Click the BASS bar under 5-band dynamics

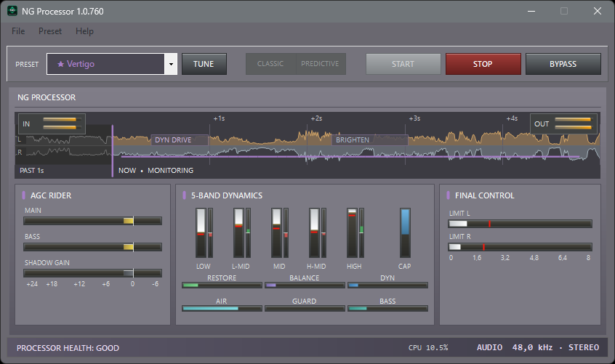pyautogui.click(x=387, y=308)
